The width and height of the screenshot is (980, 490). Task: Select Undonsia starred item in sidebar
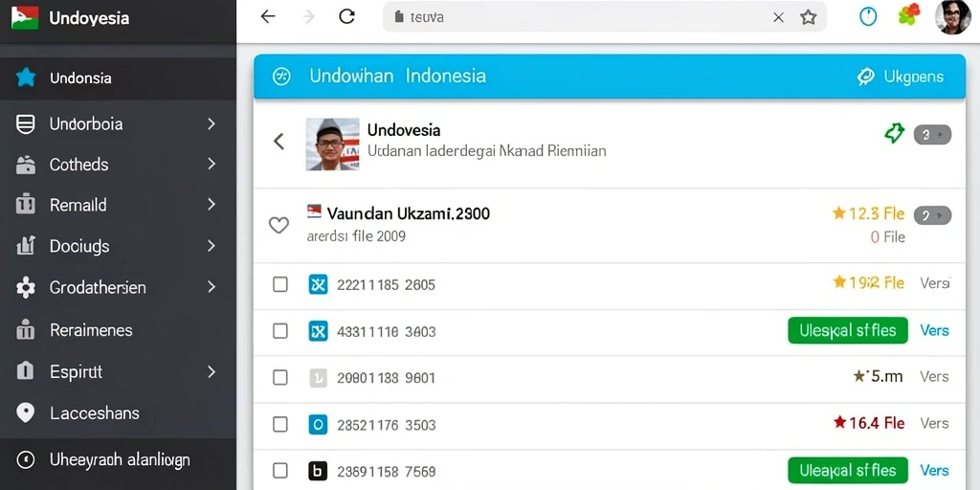[118, 78]
